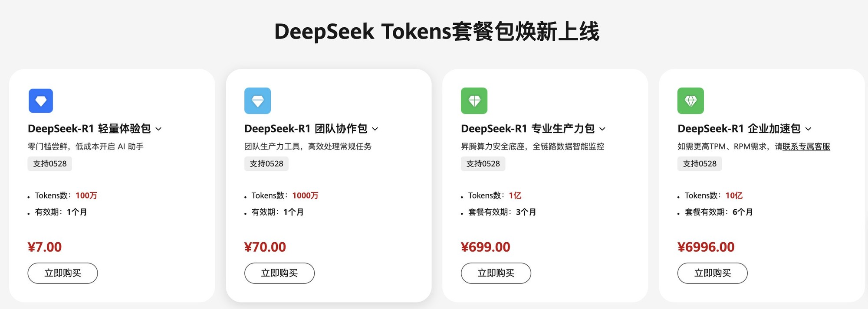The width and height of the screenshot is (868, 309).
Task: Open the 联系专属客服 link
Action: pos(806,146)
